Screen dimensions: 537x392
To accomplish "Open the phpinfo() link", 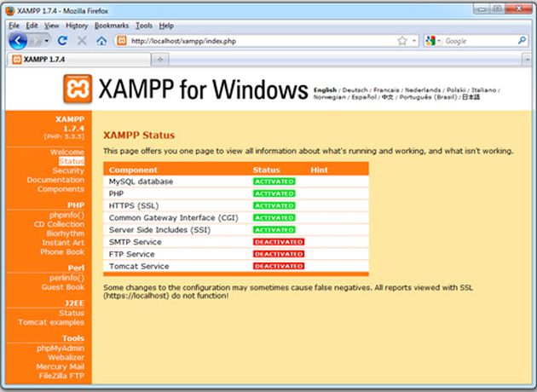I will (x=66, y=215).
